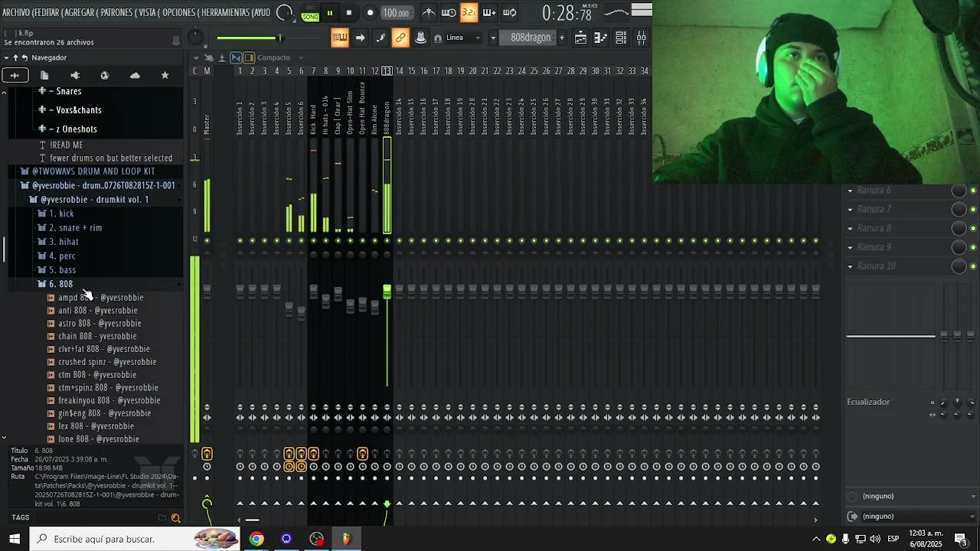Select the browser All tab icon
The height and width of the screenshot is (551, 980).
tap(15, 75)
